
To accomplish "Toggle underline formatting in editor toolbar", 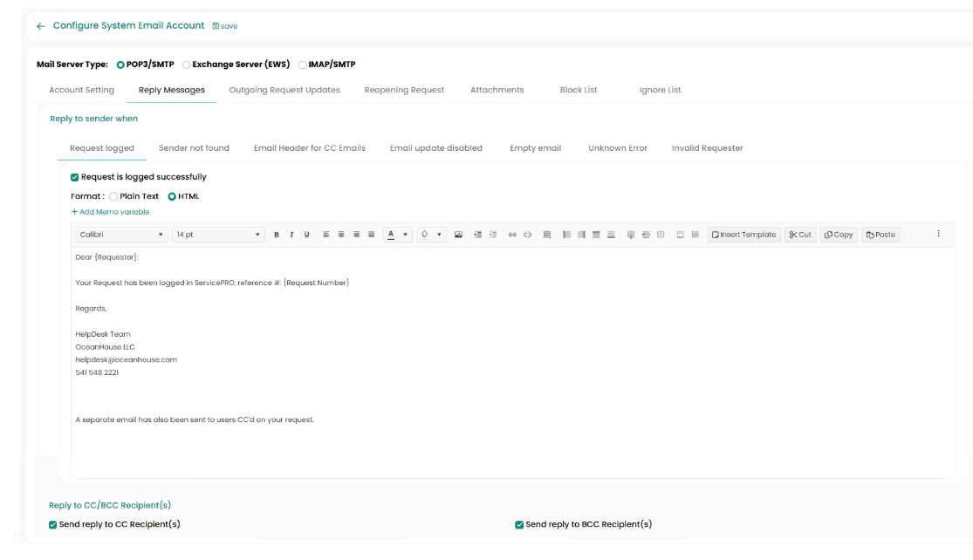I will (306, 235).
